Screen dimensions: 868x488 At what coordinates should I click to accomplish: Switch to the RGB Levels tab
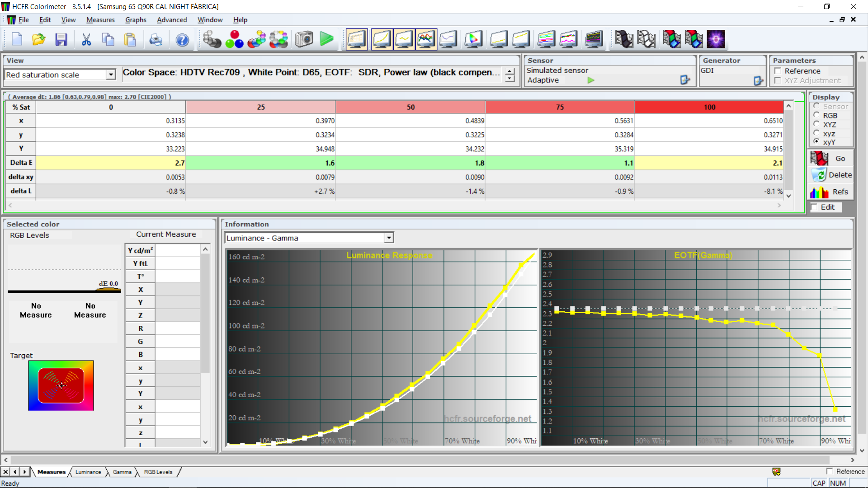158,472
